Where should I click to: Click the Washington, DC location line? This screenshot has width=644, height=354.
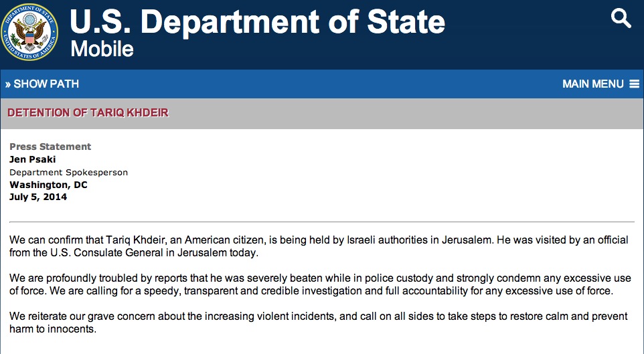coord(48,185)
